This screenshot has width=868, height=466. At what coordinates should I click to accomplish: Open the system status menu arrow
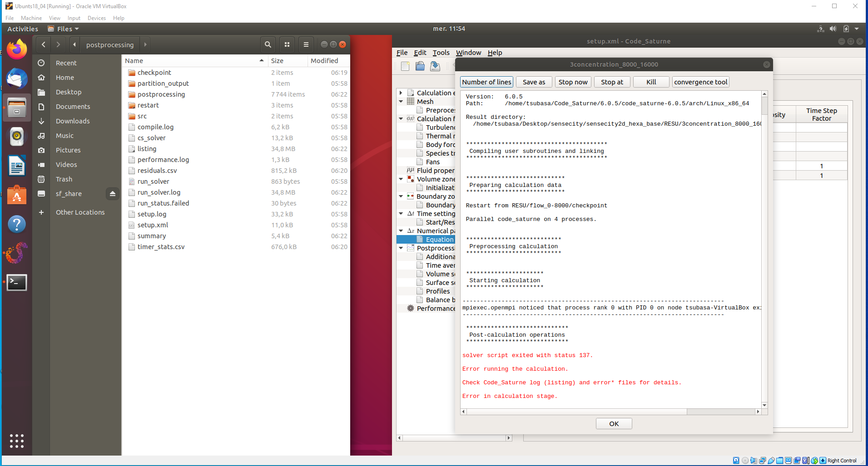[857, 29]
